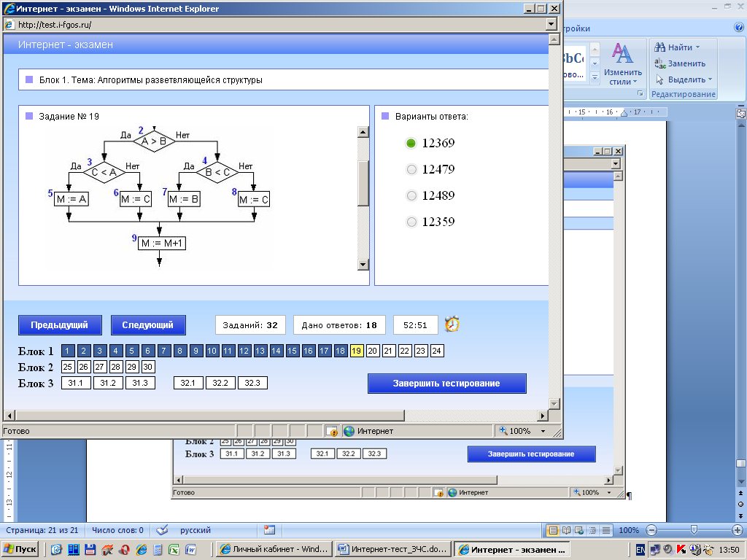Open the Windows Пуск (Start) button
The image size is (747, 560).
[20, 550]
